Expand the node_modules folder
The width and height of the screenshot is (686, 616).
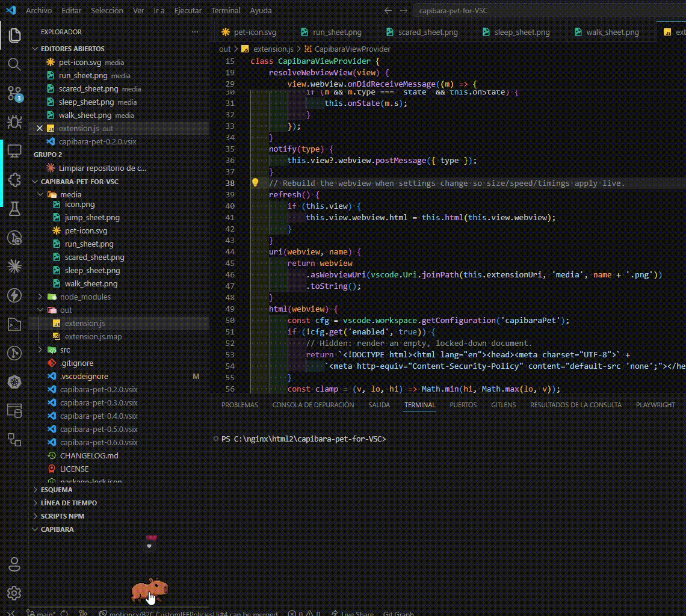pos(40,297)
